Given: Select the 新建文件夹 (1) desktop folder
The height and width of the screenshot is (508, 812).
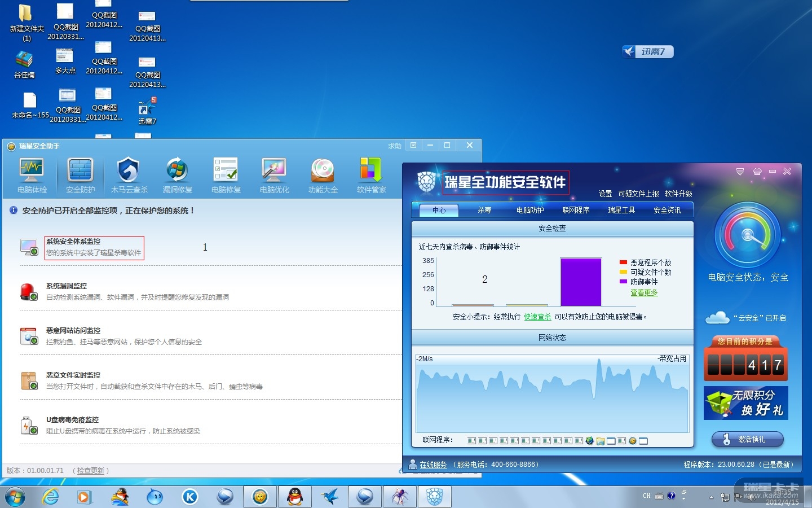Looking at the screenshot, I should tap(27, 23).
